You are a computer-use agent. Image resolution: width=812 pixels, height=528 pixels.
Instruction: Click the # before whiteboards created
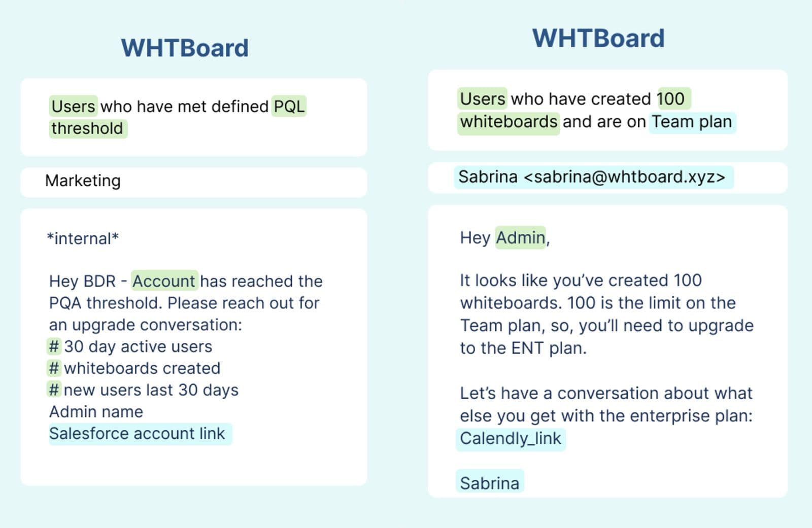[54, 368]
